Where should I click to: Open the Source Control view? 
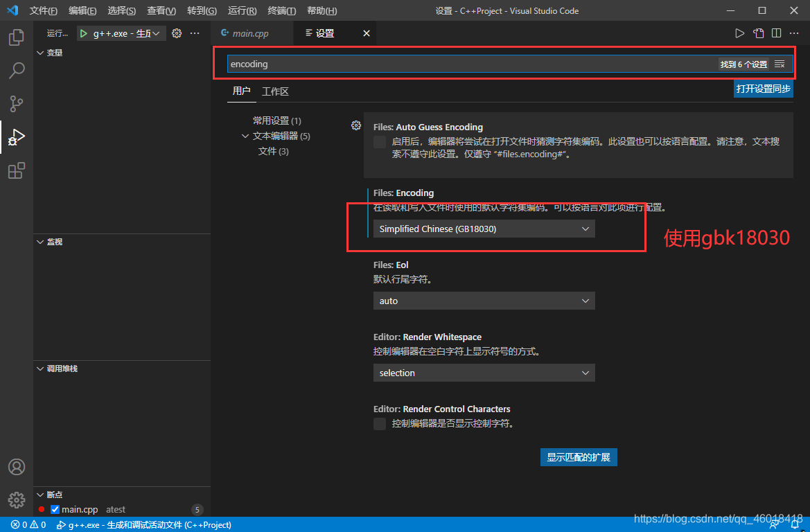coord(17,104)
